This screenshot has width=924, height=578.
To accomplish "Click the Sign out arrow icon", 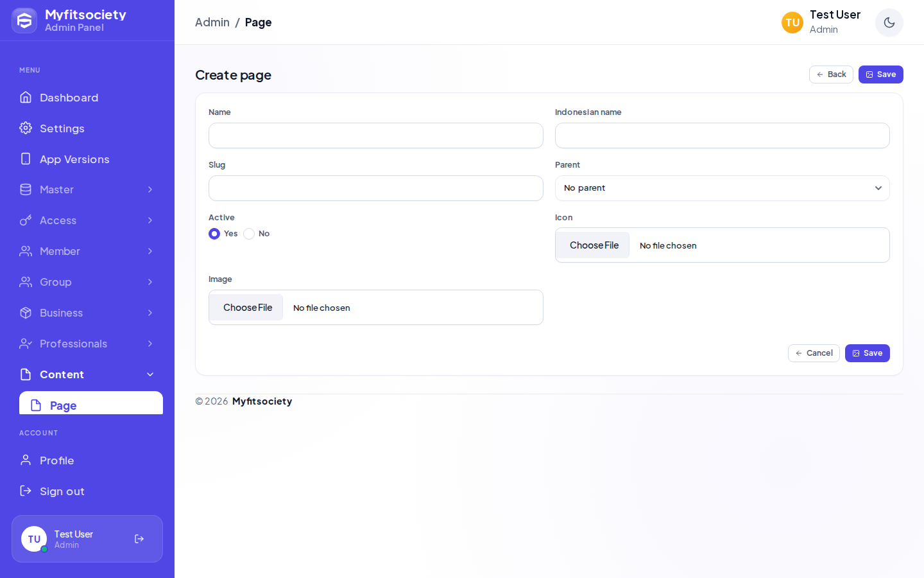I will [26, 491].
